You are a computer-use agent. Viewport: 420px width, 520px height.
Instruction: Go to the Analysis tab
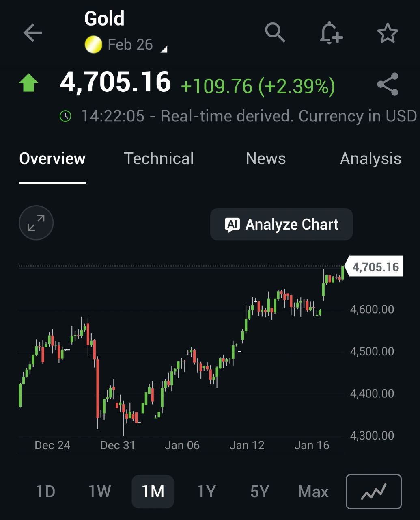tap(370, 158)
